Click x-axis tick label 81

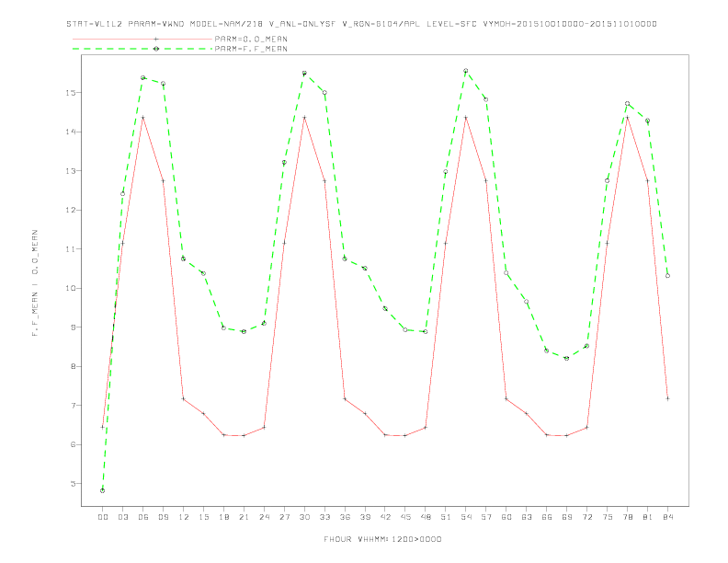(x=648, y=517)
